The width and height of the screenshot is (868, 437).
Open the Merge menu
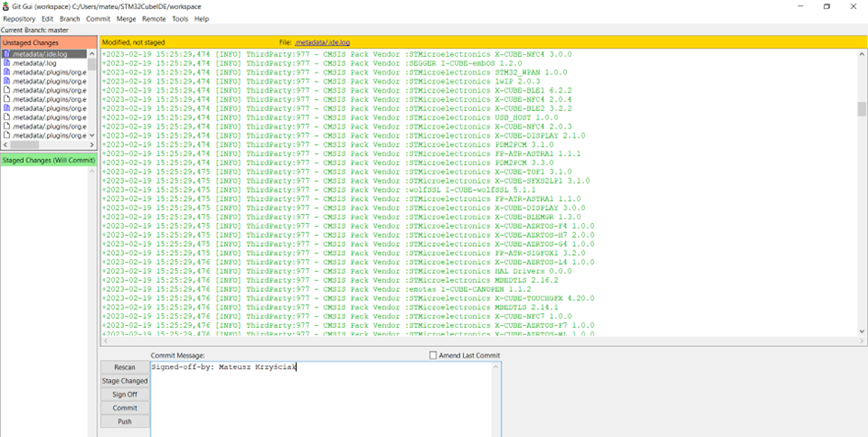pos(126,18)
